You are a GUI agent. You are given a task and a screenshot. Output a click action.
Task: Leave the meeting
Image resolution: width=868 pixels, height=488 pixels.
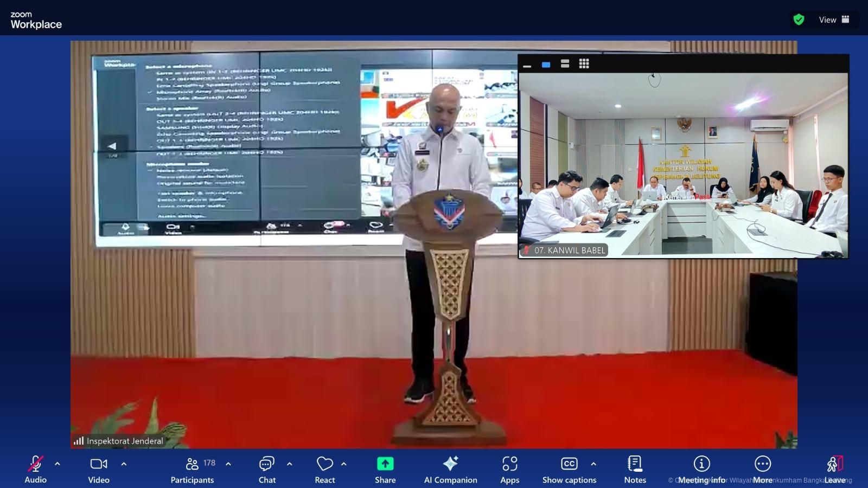click(834, 469)
